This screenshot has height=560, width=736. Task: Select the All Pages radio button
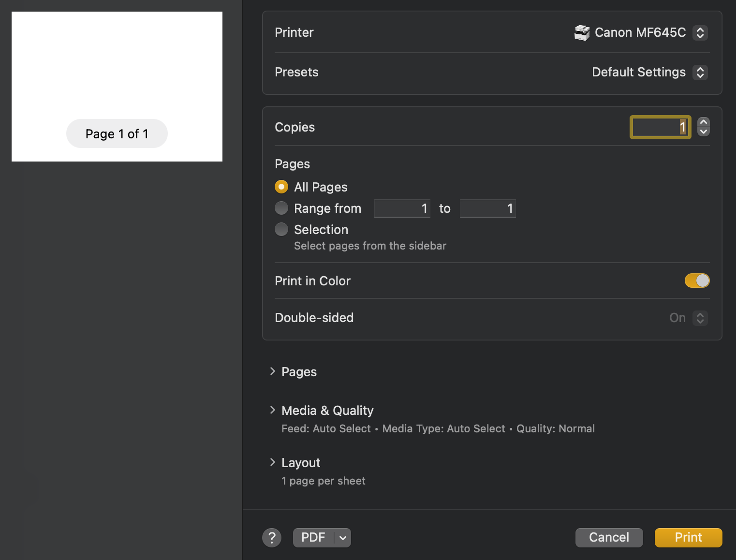coord(281,187)
